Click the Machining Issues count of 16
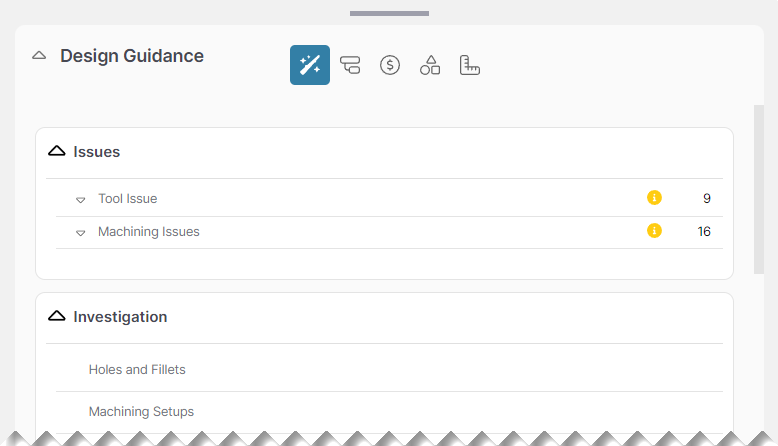 click(x=704, y=231)
